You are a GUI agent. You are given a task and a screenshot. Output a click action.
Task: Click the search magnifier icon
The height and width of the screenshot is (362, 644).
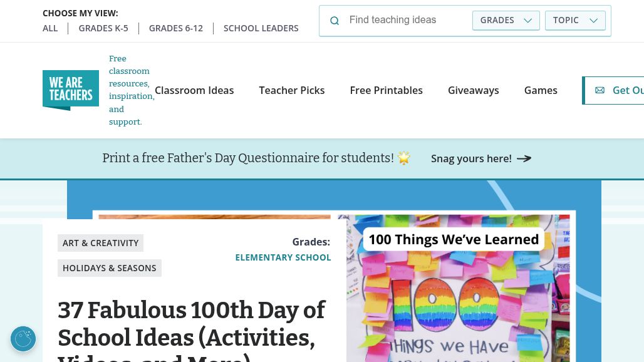pos(335,21)
